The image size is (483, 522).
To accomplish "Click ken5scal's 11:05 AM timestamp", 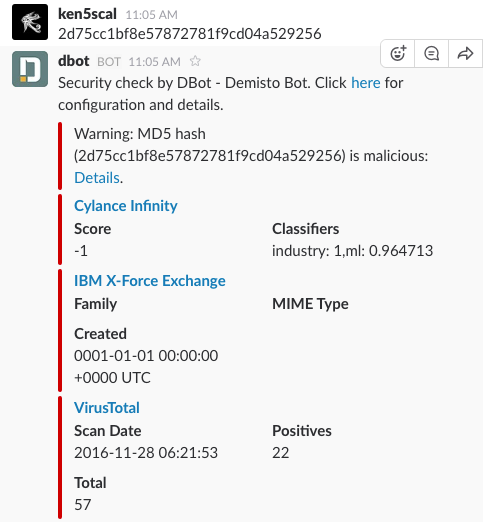I will pyautogui.click(x=152, y=15).
